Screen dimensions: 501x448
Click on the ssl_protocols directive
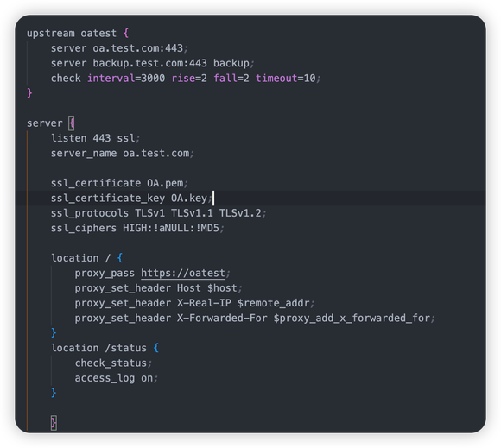(90, 213)
